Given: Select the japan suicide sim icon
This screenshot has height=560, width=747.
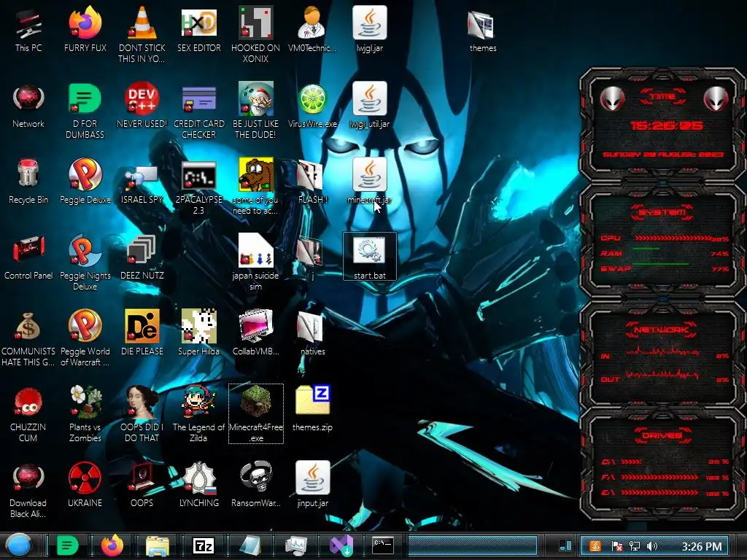Looking at the screenshot, I should pyautogui.click(x=255, y=250).
